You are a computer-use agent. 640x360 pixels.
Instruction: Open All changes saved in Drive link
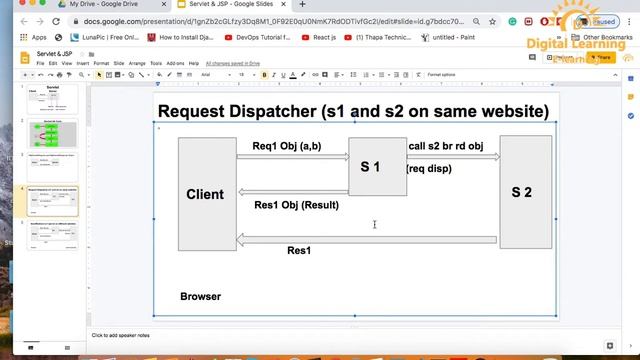(233, 64)
